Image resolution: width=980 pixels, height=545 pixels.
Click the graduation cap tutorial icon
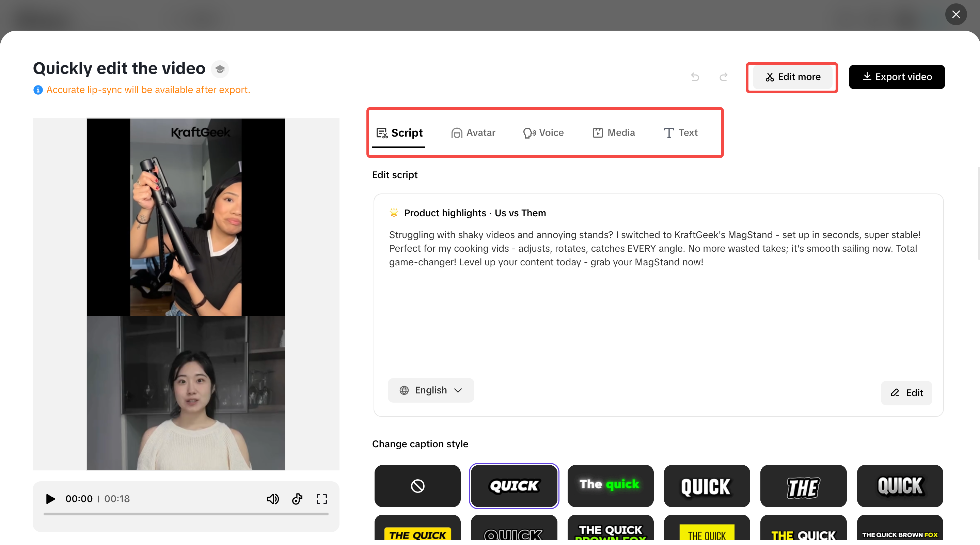(x=220, y=69)
